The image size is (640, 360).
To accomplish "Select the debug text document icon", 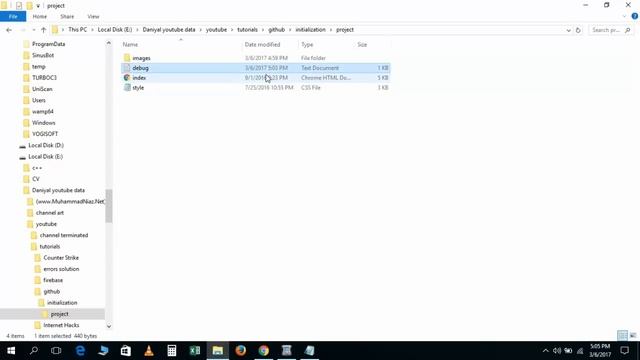I will (x=127, y=68).
